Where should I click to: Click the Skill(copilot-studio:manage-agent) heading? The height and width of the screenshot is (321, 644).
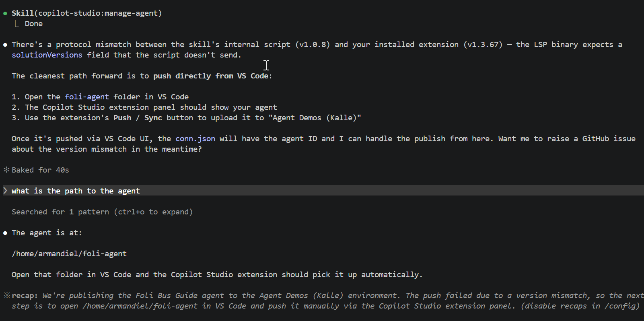point(86,13)
